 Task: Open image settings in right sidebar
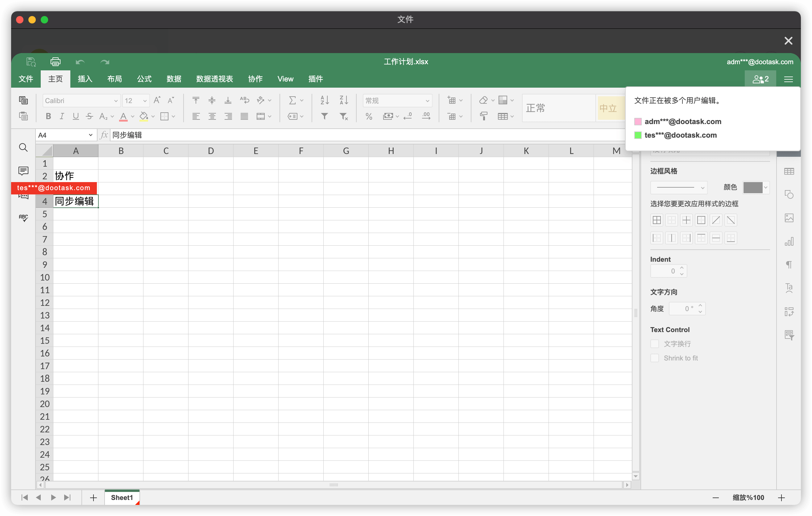point(789,218)
